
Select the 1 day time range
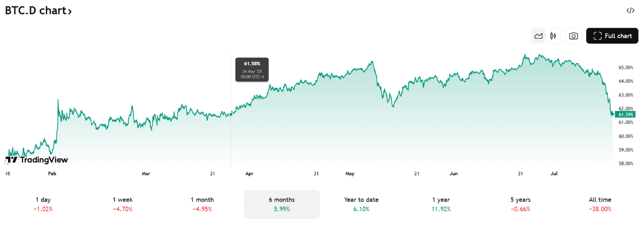pyautogui.click(x=43, y=204)
